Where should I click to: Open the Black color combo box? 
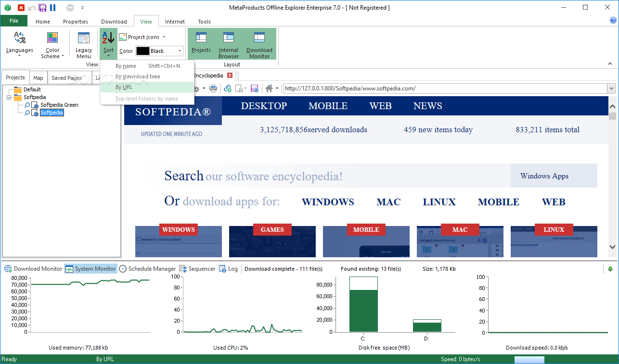[159, 51]
